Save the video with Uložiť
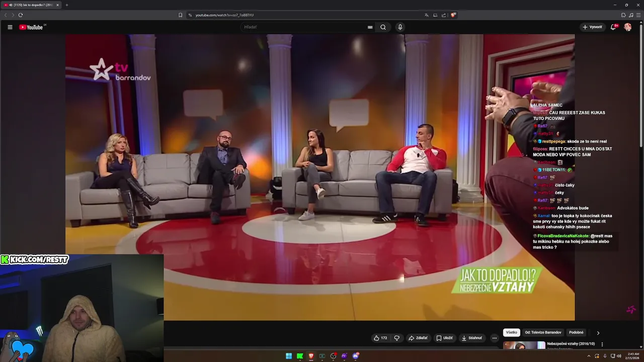This screenshot has width=644, height=362. pyautogui.click(x=444, y=338)
